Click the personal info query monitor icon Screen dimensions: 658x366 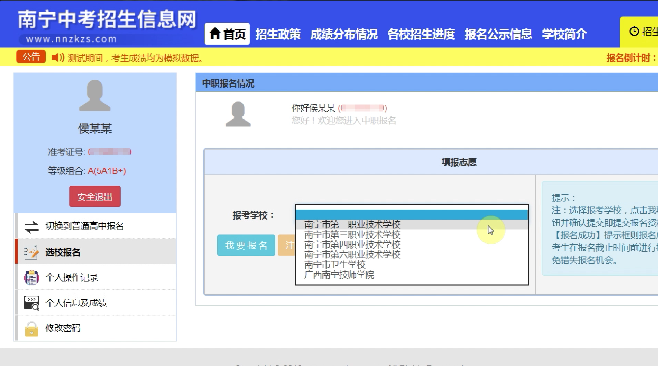(31, 303)
